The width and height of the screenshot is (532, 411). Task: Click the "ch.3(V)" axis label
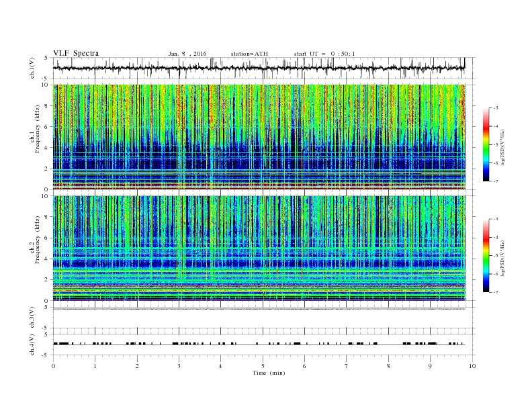click(32, 319)
